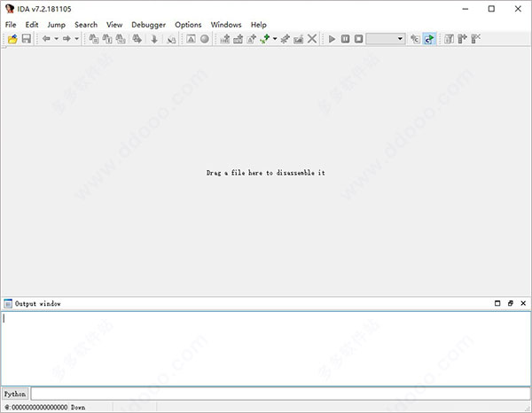Click the large X delete toolbar icon
The image size is (532, 413).
pyautogui.click(x=312, y=39)
